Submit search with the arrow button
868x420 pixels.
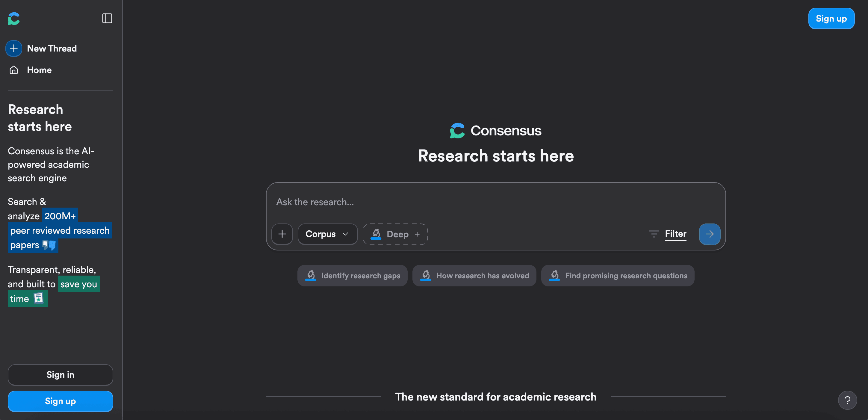click(709, 234)
